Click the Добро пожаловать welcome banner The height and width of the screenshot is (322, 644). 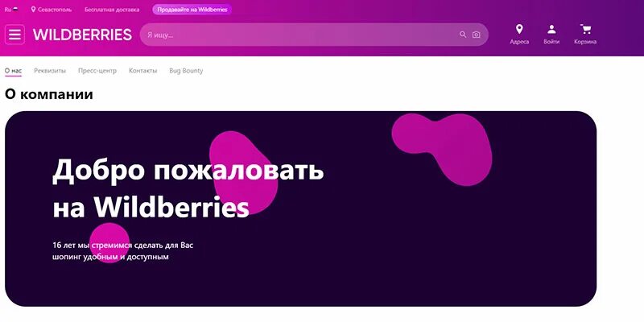[300, 208]
